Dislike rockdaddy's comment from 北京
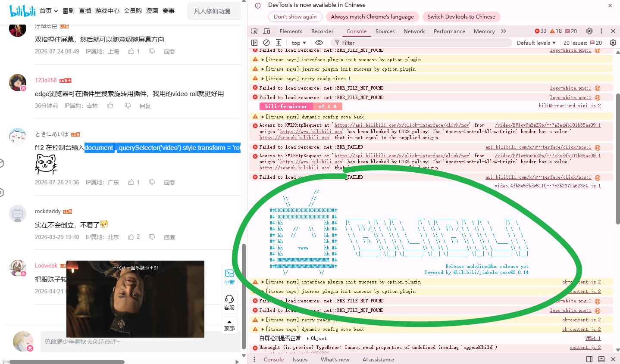This screenshot has height=364, width=620. (152, 237)
